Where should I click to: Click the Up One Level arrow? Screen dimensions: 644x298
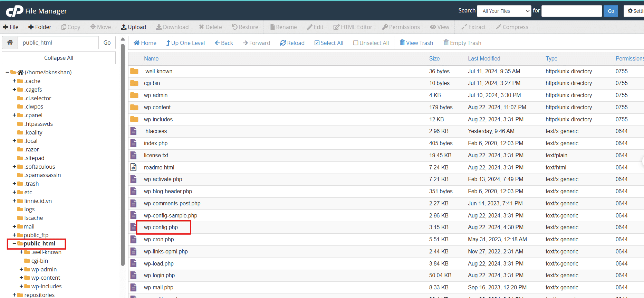pos(168,43)
